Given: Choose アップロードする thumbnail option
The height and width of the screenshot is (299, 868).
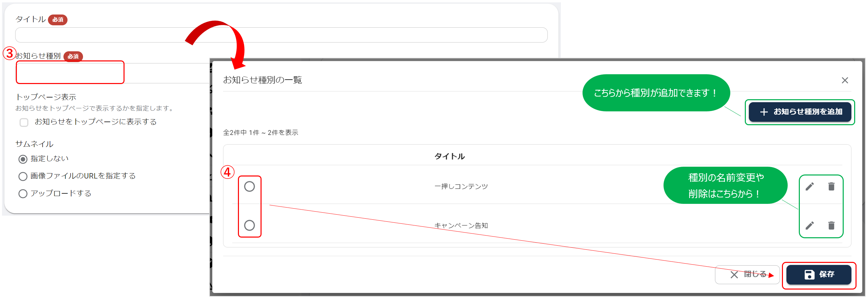Looking at the screenshot, I should click(x=23, y=194).
